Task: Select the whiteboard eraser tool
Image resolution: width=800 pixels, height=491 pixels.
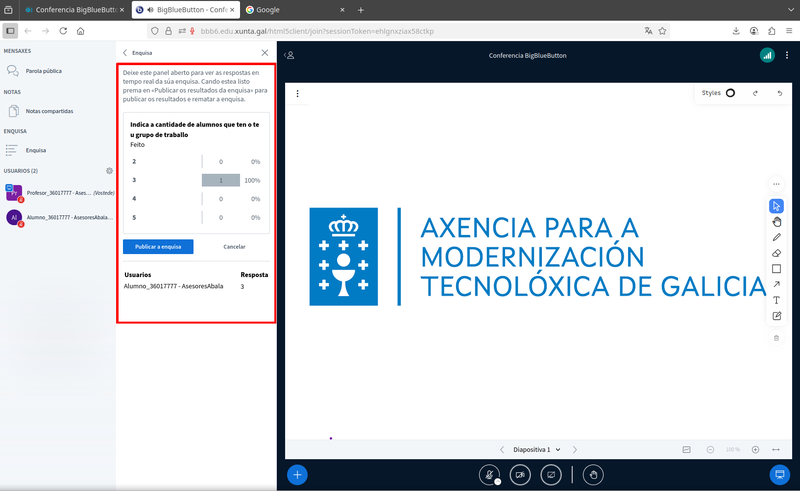Action: coord(777,253)
